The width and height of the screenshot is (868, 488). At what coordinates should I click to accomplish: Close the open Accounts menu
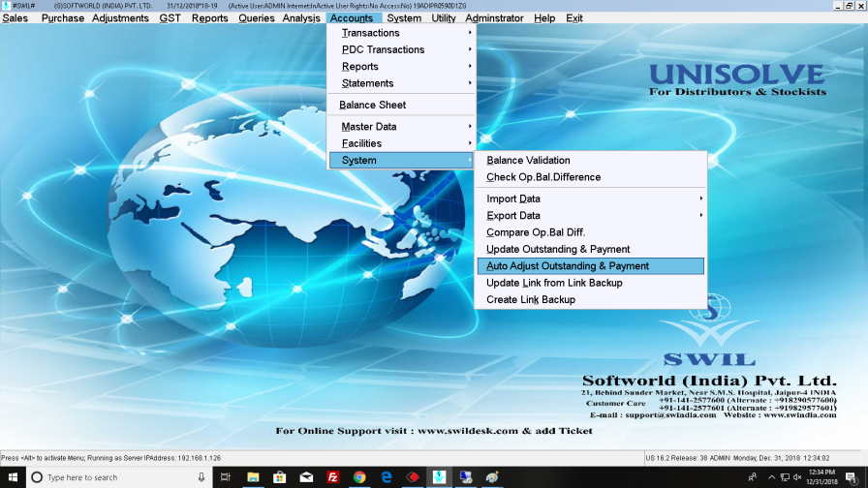click(x=352, y=18)
